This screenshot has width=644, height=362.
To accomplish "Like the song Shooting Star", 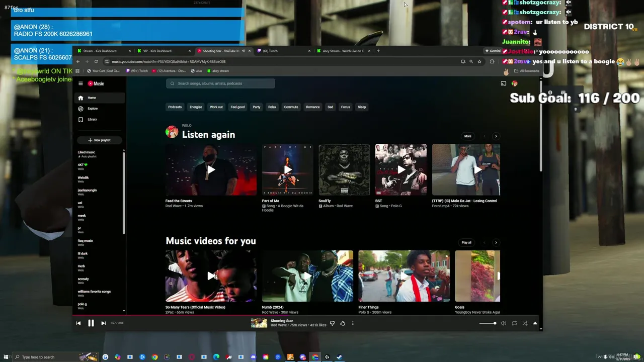I will point(343,323).
